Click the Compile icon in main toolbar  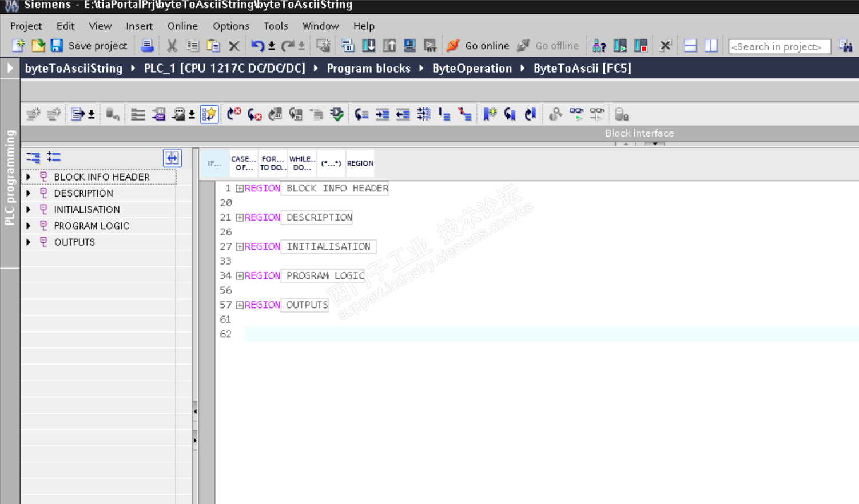[348, 46]
